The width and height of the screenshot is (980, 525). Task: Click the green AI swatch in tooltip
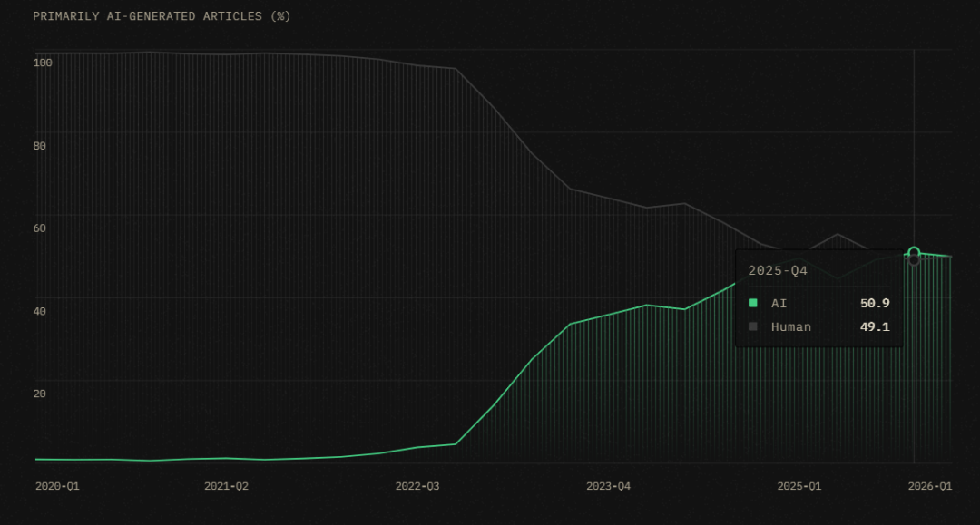tap(753, 303)
